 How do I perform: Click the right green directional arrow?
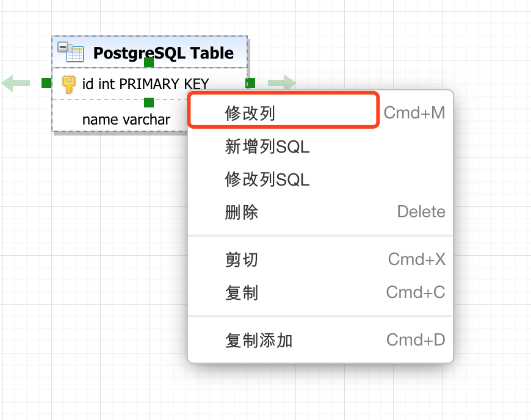pos(282,83)
